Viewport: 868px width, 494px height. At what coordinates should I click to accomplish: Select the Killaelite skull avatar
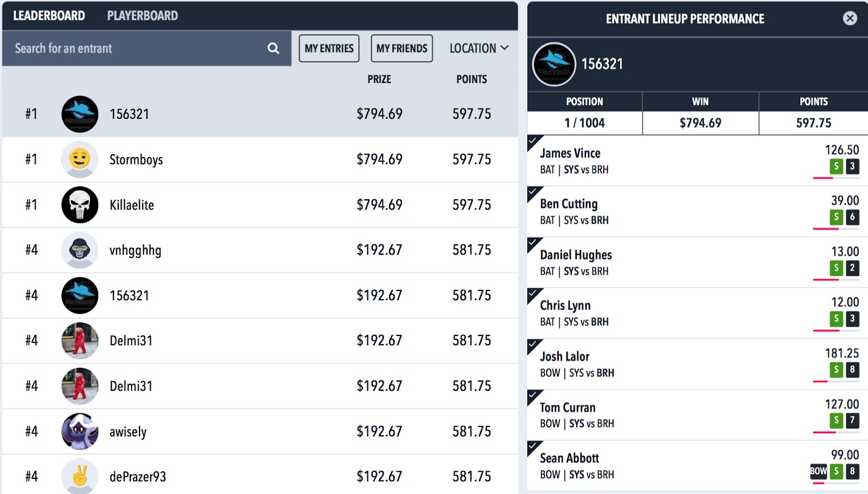[80, 205]
